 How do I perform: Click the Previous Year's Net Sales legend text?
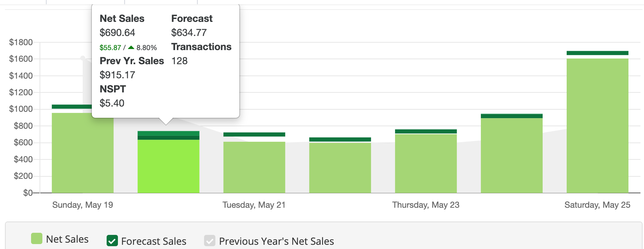tap(276, 241)
